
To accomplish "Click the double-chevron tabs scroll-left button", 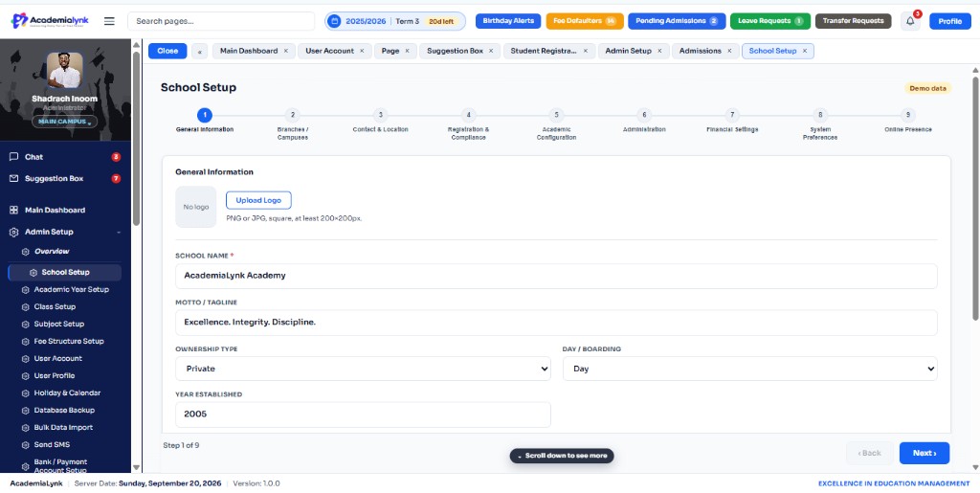I will 199,52.
